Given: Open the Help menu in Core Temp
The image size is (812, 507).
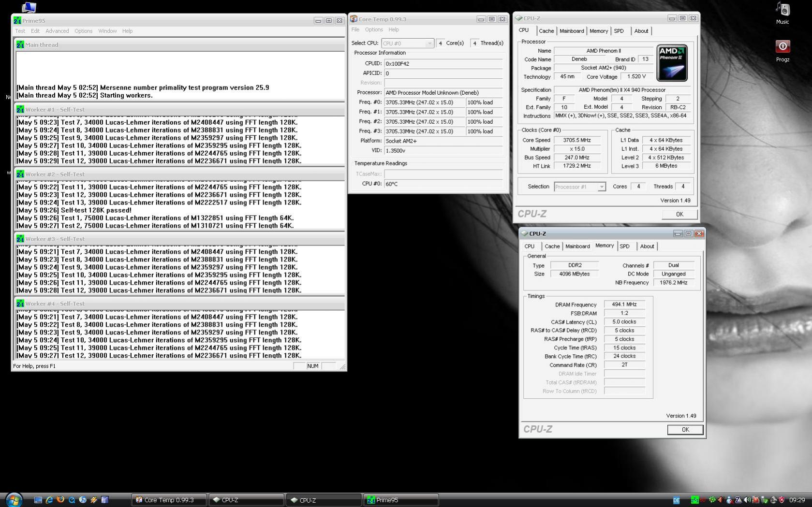Looking at the screenshot, I should click(x=394, y=29).
